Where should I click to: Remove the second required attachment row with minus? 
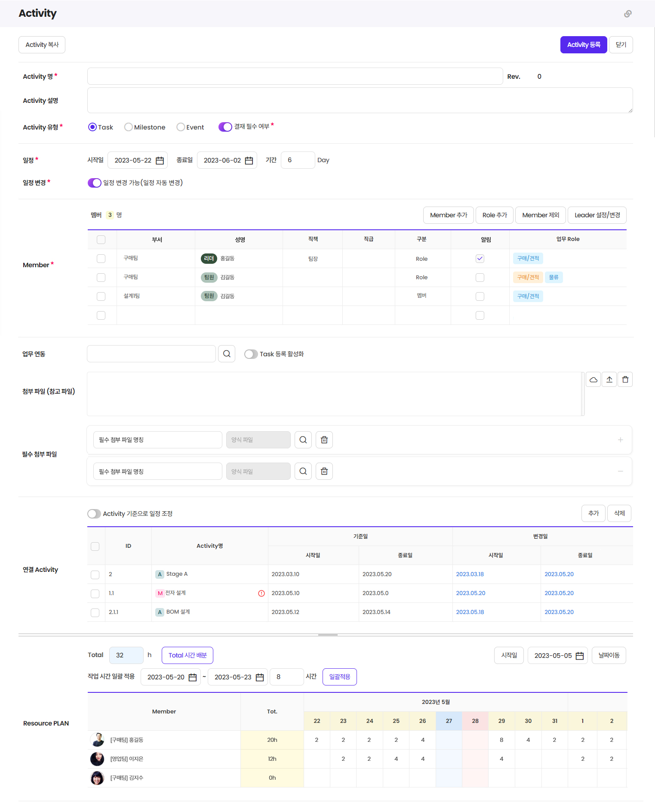coord(620,472)
